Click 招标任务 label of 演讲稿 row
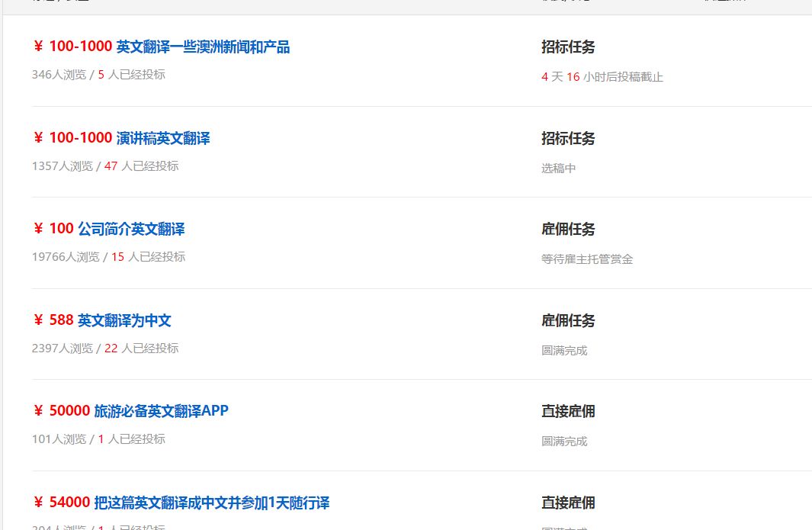The image size is (812, 530). (568, 138)
